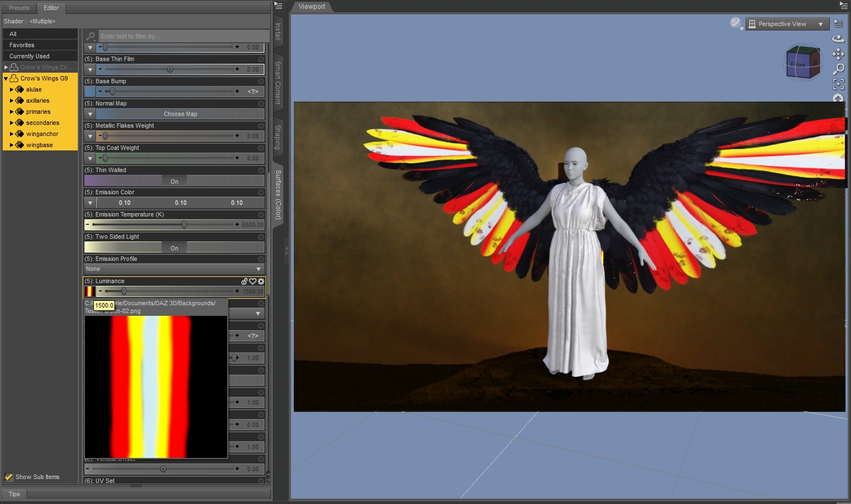This screenshot has width=851, height=504.
Task: Open the Perspective View camera dropdown
Action: [x=788, y=24]
